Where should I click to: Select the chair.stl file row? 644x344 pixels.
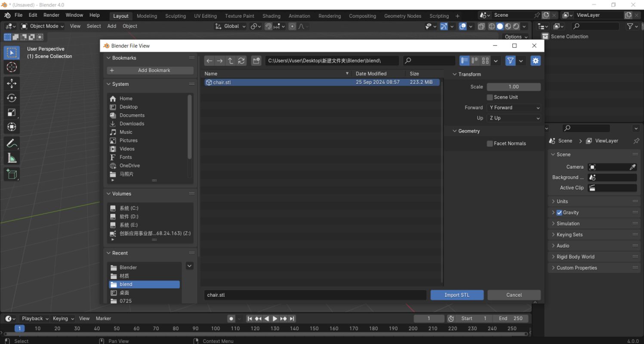point(322,82)
